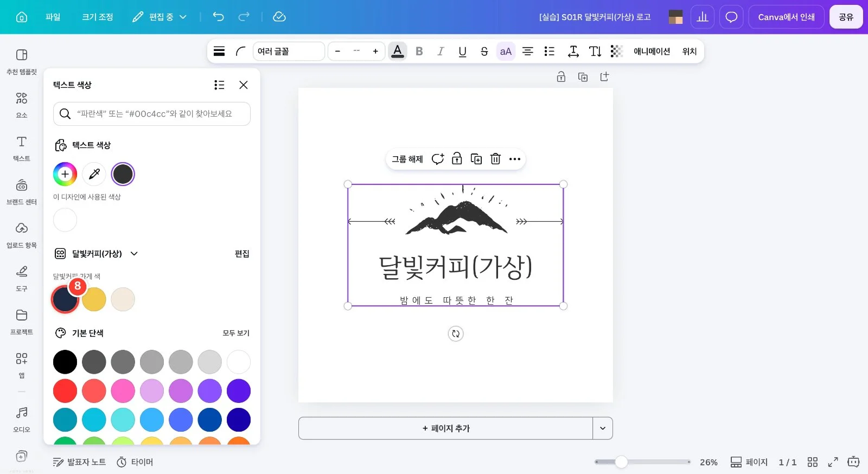Click the redo arrow
The image size is (868, 474).
[244, 17]
